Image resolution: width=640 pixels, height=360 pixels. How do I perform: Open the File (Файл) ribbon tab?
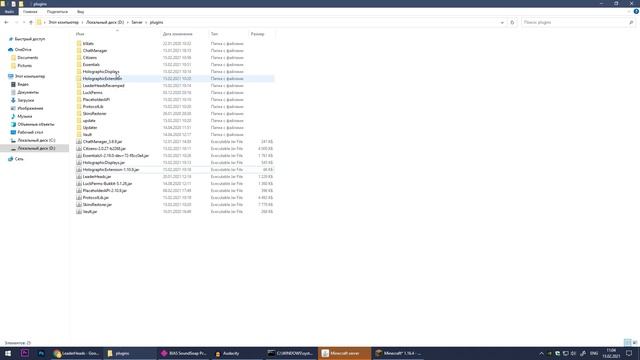[x=9, y=12]
